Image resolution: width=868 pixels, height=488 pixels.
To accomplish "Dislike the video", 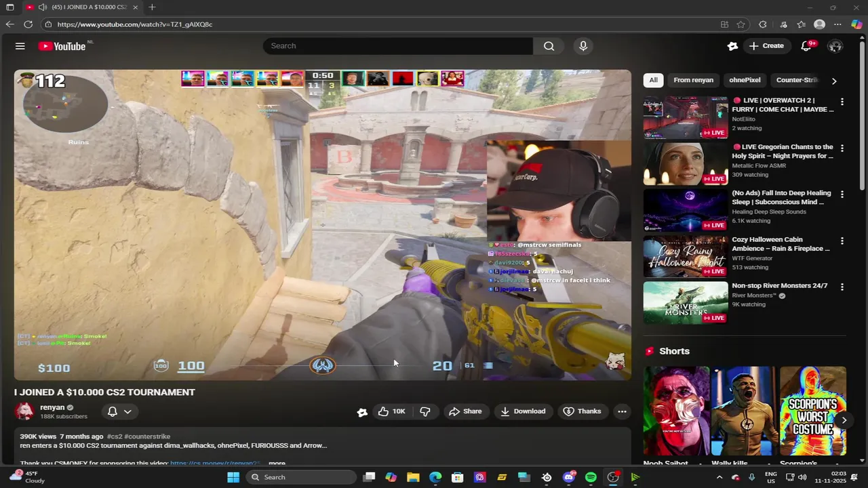I will point(425,411).
